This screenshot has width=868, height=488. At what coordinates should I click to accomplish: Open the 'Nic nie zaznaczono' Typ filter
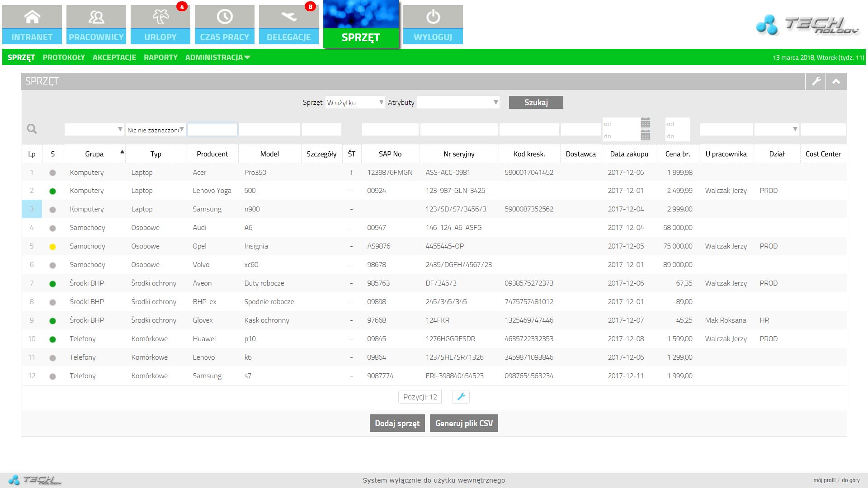[x=156, y=130]
